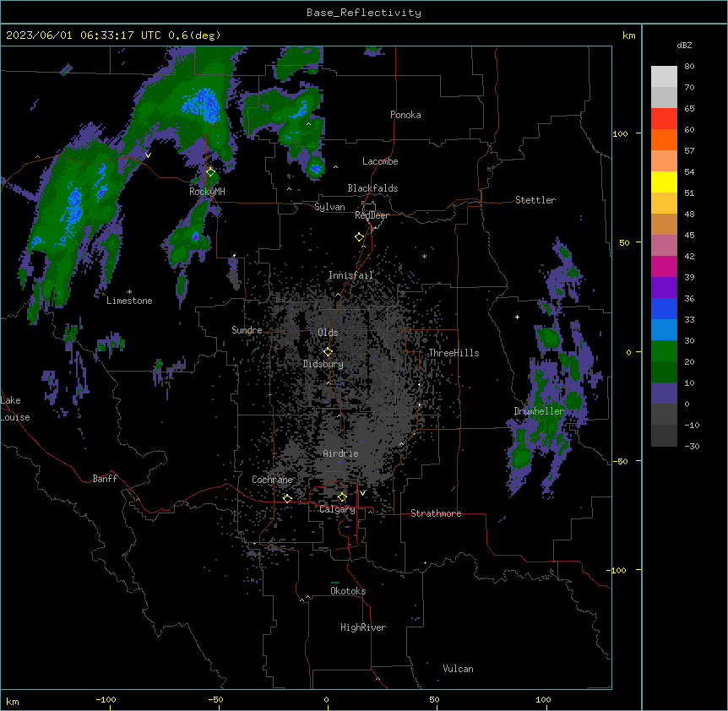Click the Base_Reflectivity title text

(364, 13)
